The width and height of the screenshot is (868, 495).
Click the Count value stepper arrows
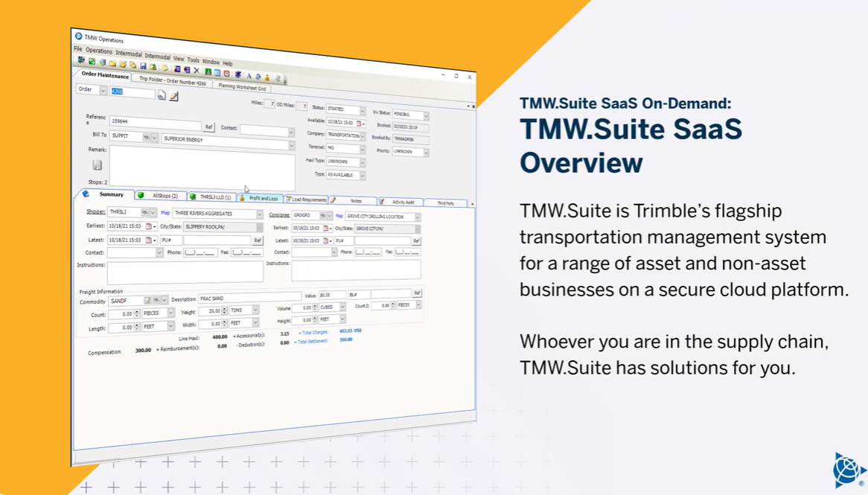[137, 313]
